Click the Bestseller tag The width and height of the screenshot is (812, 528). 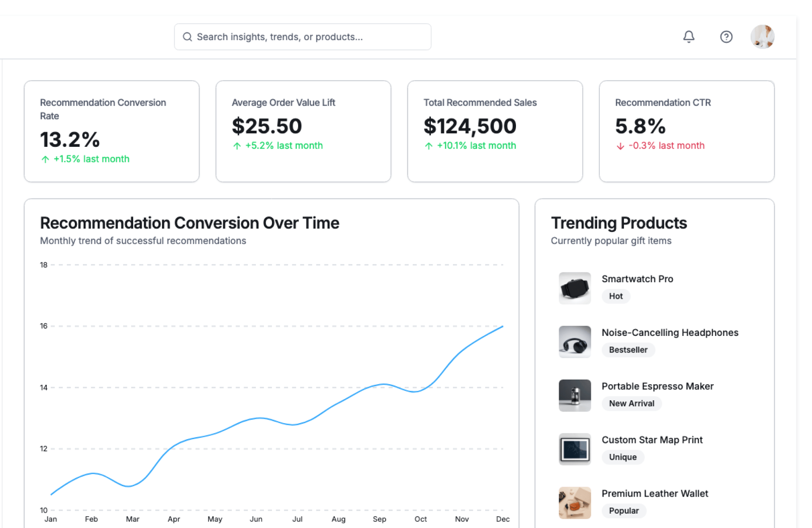coord(628,350)
